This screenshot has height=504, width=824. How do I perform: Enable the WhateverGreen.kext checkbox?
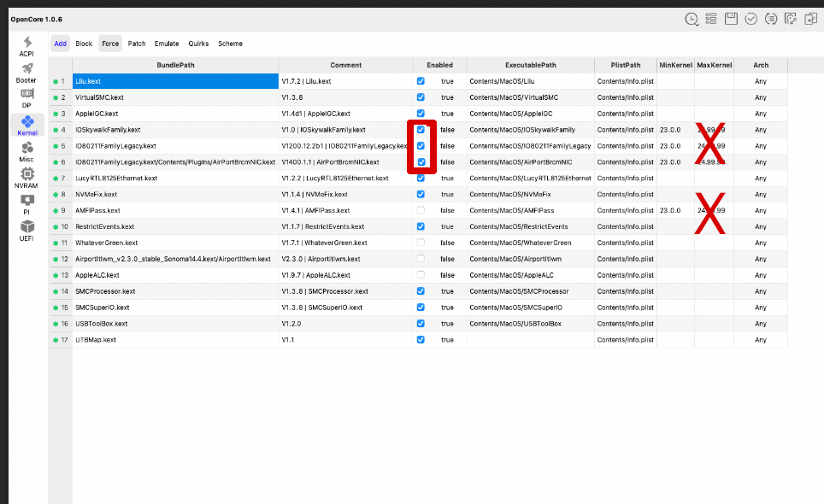421,243
